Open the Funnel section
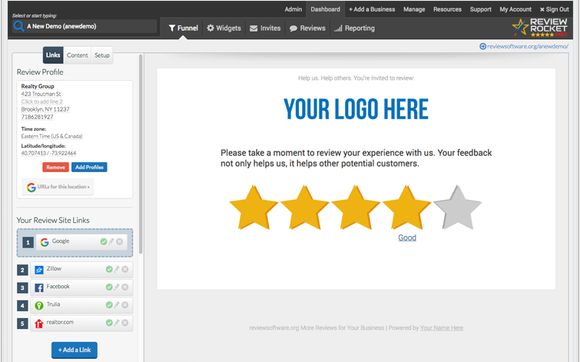The height and width of the screenshot is (362, 580). pos(183,28)
